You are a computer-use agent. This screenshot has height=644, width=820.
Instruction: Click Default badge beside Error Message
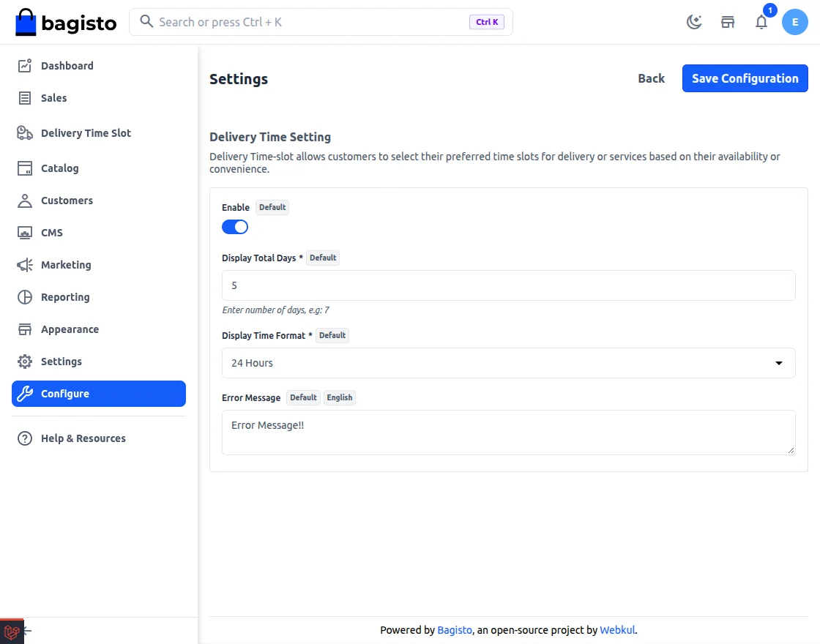303,397
